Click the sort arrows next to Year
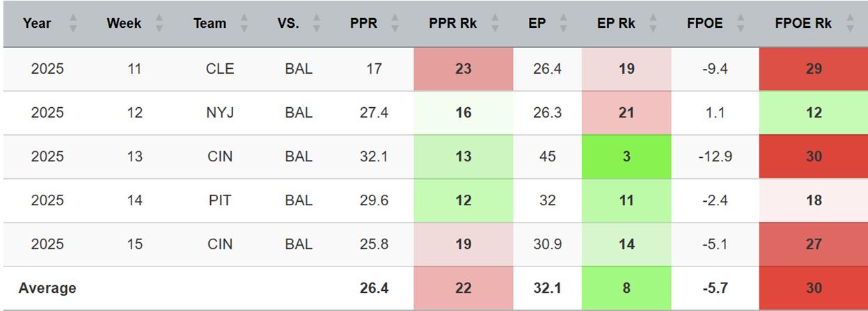Image resolution: width=868 pixels, height=311 pixels. tap(73, 24)
